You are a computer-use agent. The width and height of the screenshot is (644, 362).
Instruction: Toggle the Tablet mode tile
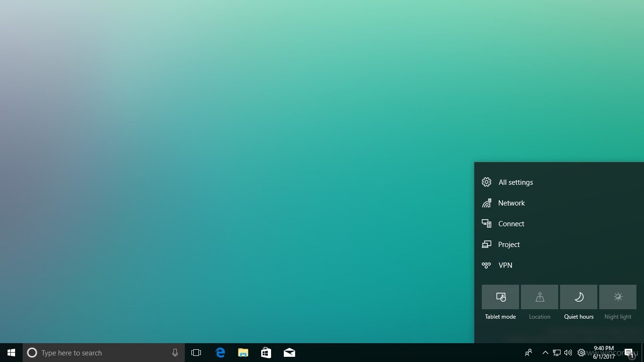(x=500, y=297)
